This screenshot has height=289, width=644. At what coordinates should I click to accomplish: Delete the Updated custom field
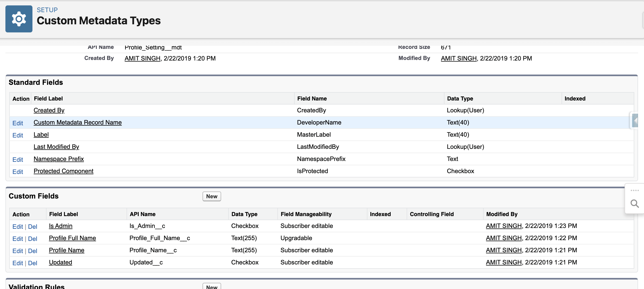(32, 263)
